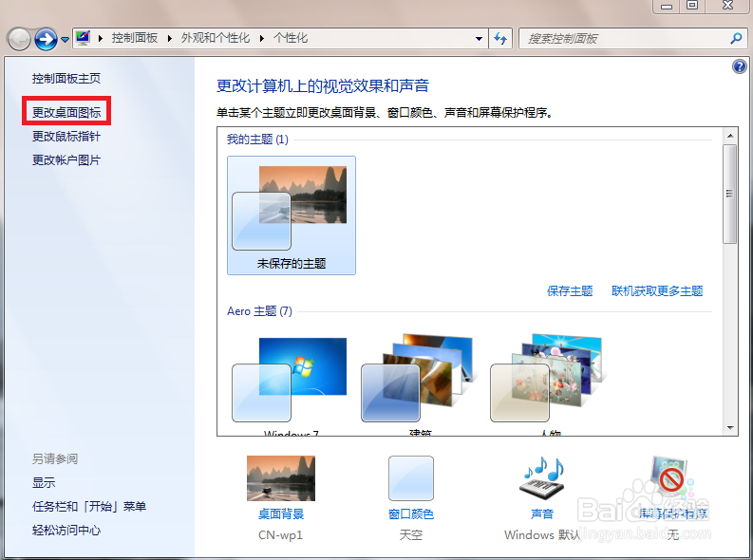
Task: Select the 控制面板 breadcrumb
Action: 135,38
